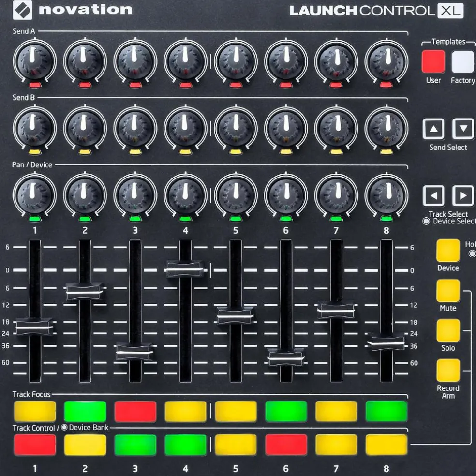Click the channel 1 fader cap
Viewport: 476px width, 476px height.
34,327
